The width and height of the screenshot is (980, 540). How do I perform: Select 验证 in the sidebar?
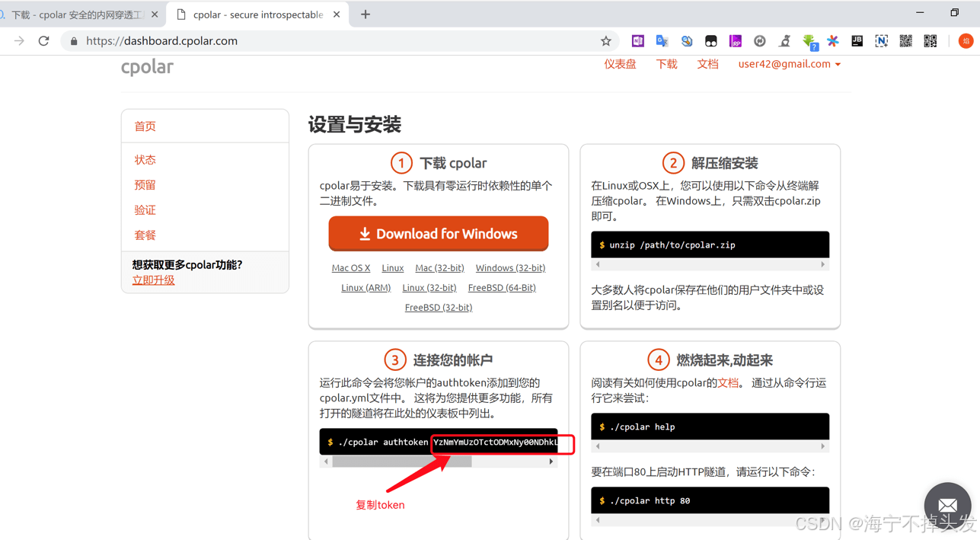145,210
